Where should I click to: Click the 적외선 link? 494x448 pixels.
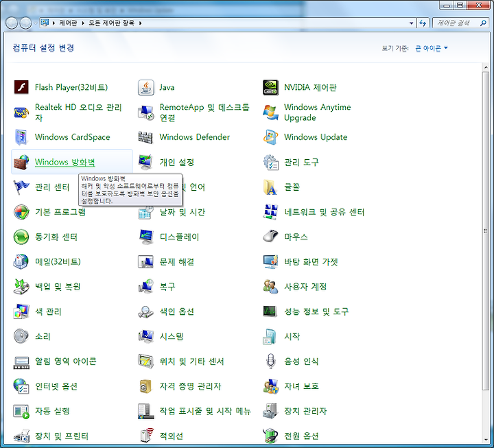(171, 436)
